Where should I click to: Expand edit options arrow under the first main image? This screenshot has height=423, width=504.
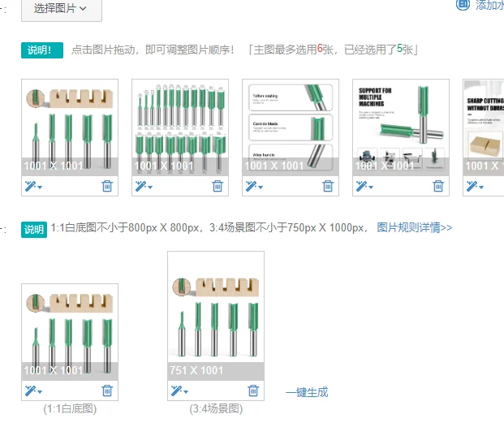pyautogui.click(x=40, y=187)
